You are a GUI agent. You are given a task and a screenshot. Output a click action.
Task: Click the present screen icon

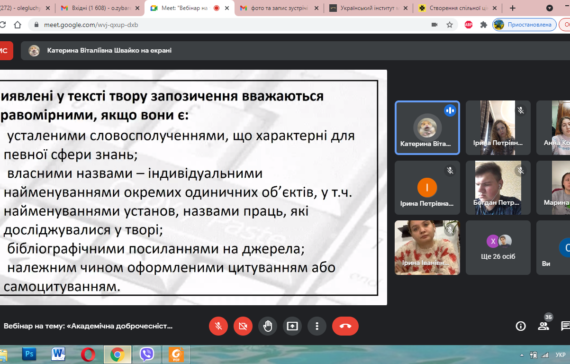click(x=292, y=326)
